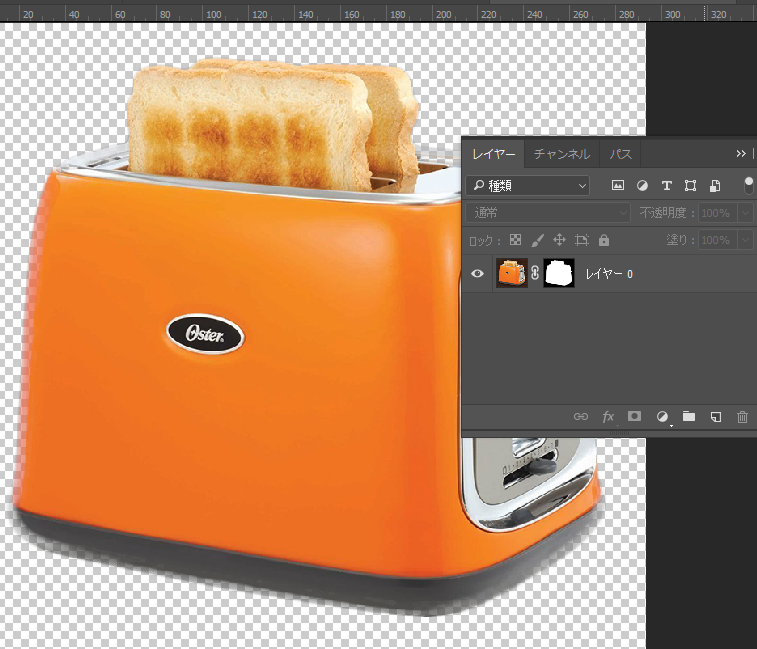Expand the 不透明度 slider arrow
Image resolution: width=757 pixels, height=649 pixels.
745,212
